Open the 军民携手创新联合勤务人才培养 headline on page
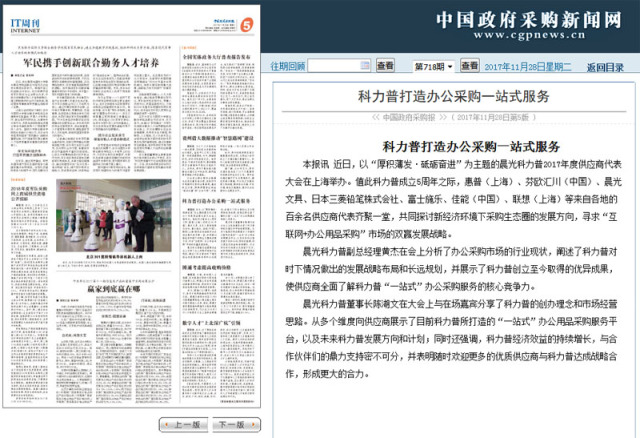The width and height of the screenshot is (640, 438). click(x=91, y=62)
